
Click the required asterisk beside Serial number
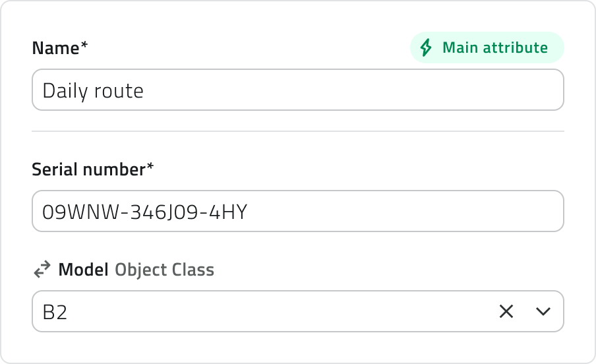[x=150, y=168]
